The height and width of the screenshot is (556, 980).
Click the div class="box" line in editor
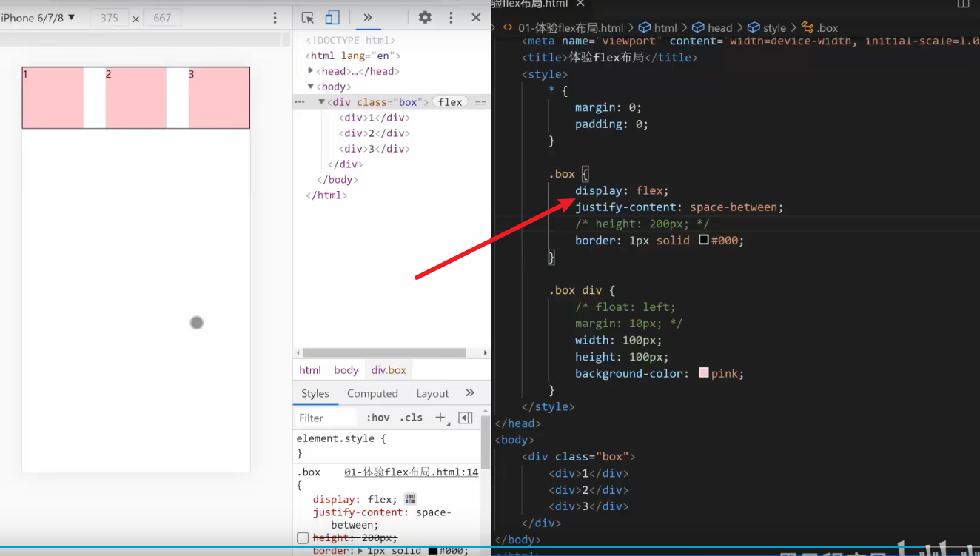pos(578,457)
